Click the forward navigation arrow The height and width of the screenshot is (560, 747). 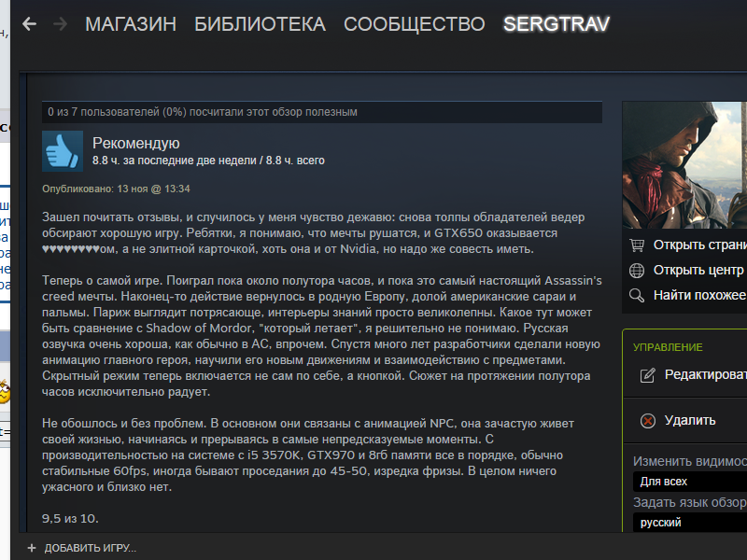[60, 24]
